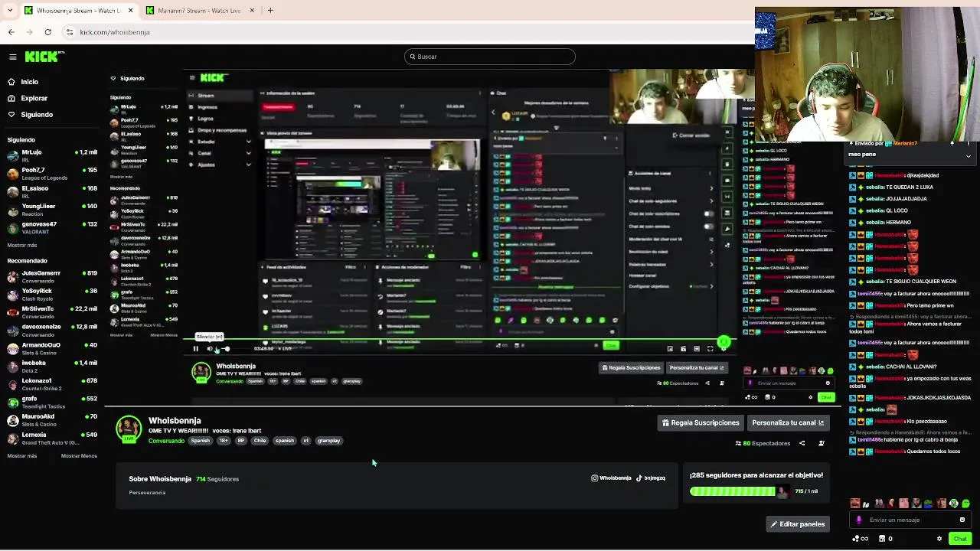Open the bnjmgzq TikTok link
This screenshot has width=980, height=551.
tap(650, 478)
